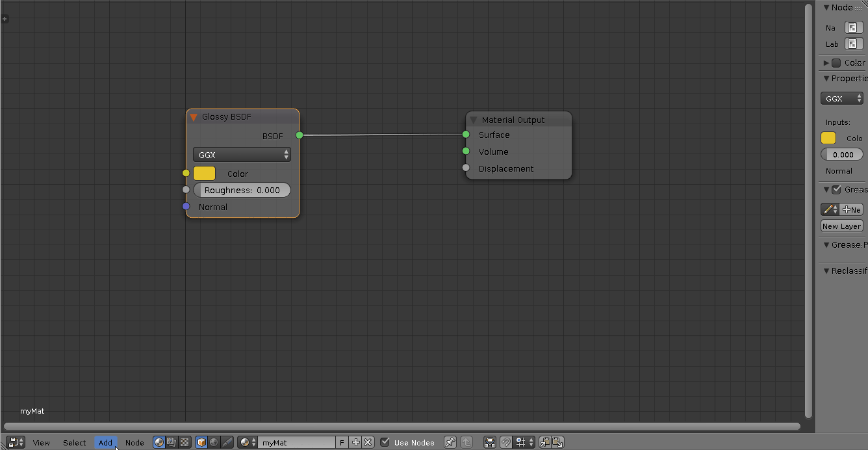The image size is (868, 450).
Task: Click Volume input socket on Material Output
Action: [466, 151]
